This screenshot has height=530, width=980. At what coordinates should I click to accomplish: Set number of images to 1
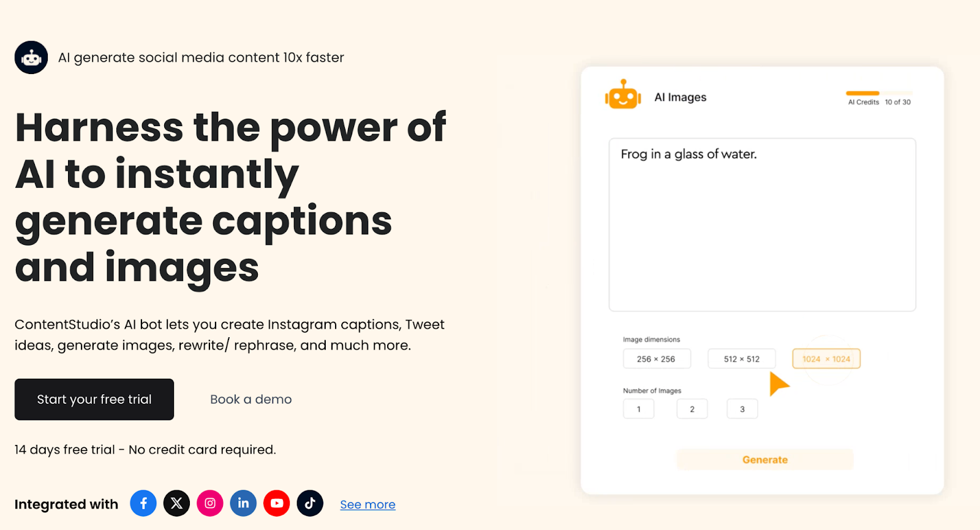click(x=638, y=409)
